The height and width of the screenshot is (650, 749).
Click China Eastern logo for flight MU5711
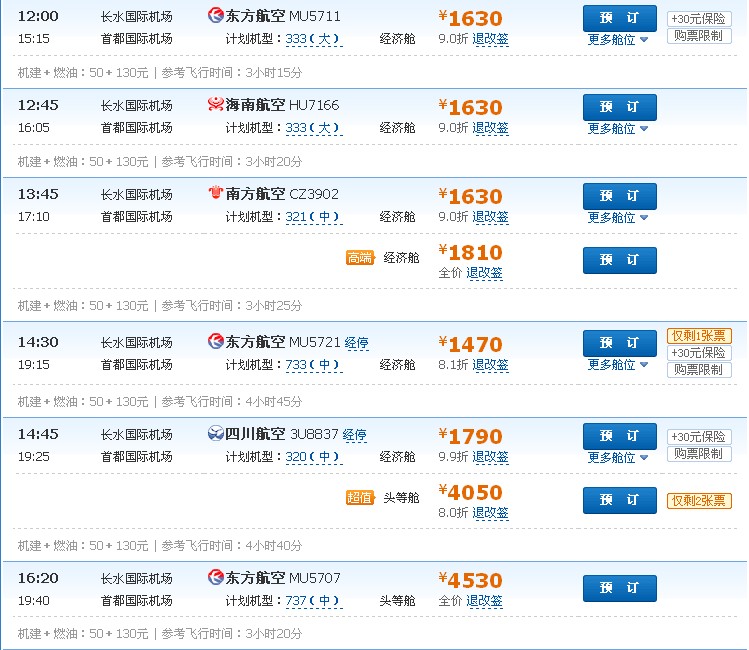215,16
